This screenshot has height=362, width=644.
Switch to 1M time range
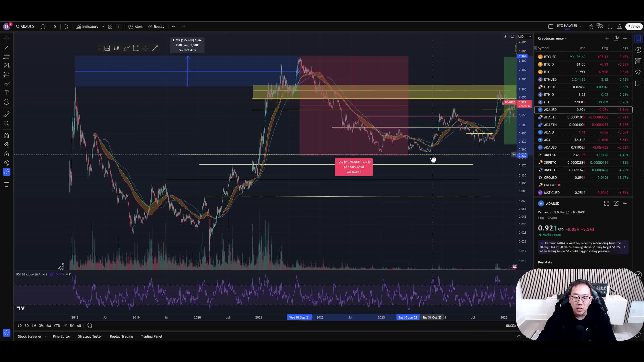pos(34,325)
